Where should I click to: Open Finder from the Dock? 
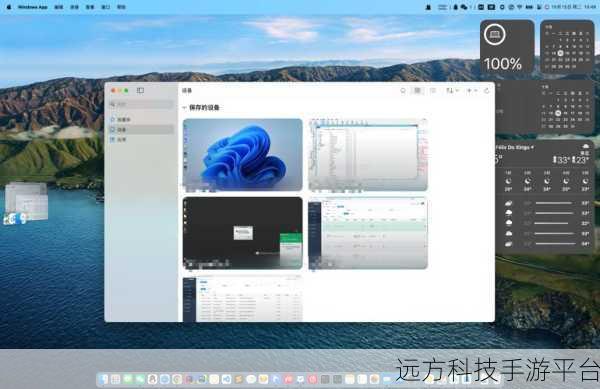click(103, 379)
